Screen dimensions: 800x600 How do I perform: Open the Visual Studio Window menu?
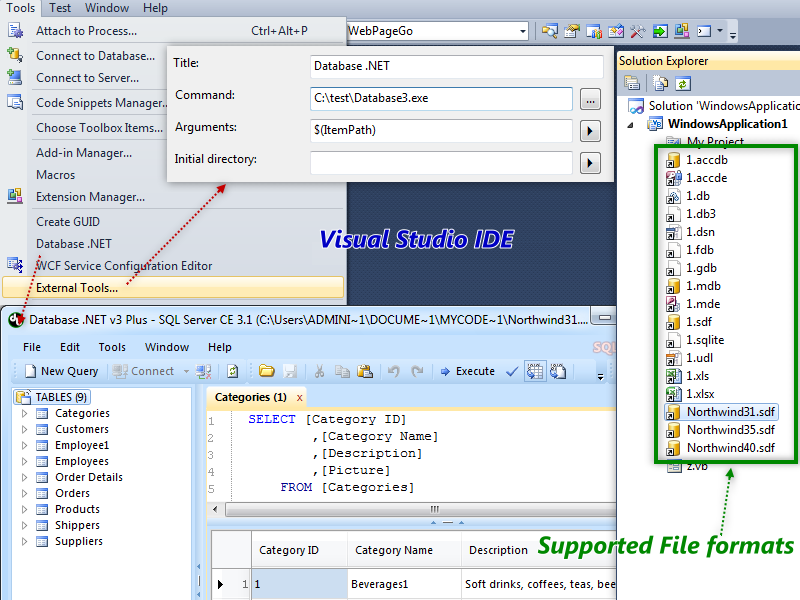[107, 8]
